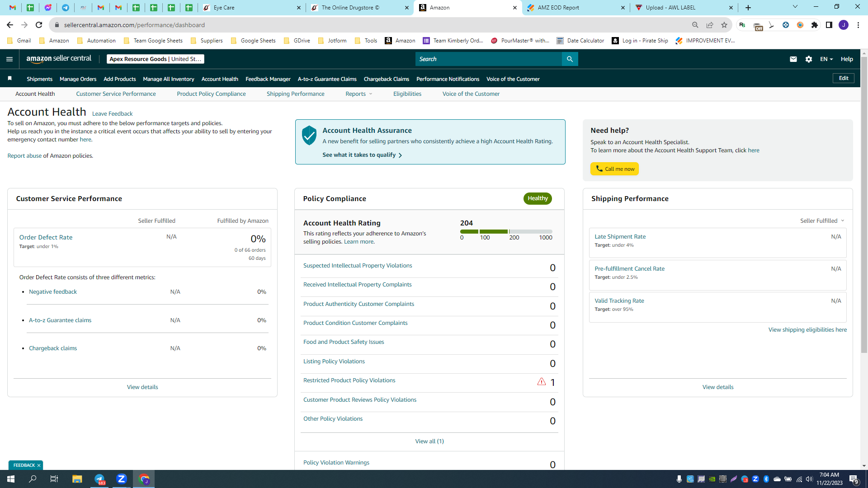
Task: Open File Explorer from the taskbar
Action: [77, 479]
